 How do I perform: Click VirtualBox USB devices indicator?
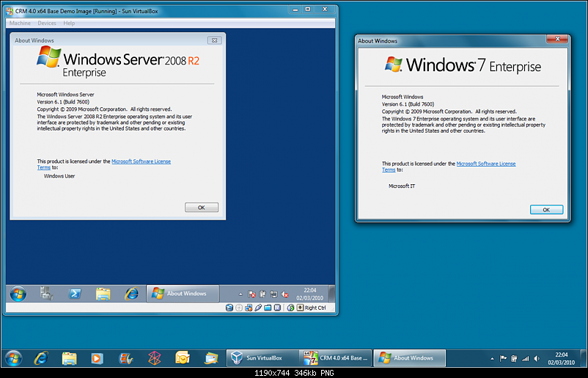(x=258, y=308)
